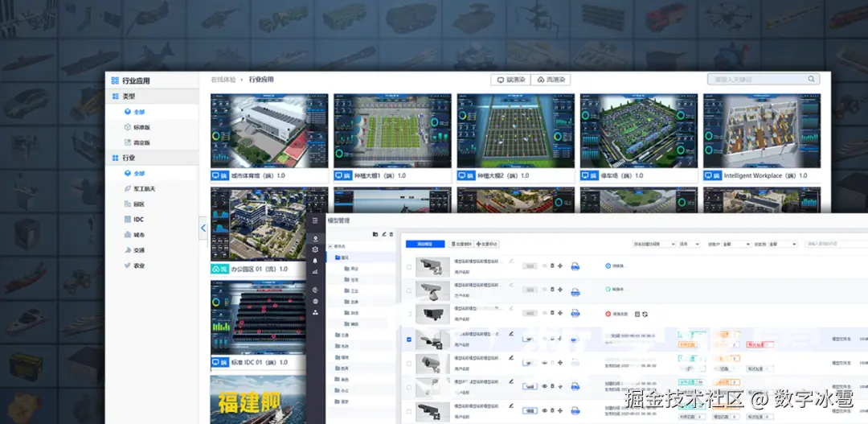Click the 行业应用 grid icon in the sidebar header
This screenshot has height=424, width=868.
115,81
